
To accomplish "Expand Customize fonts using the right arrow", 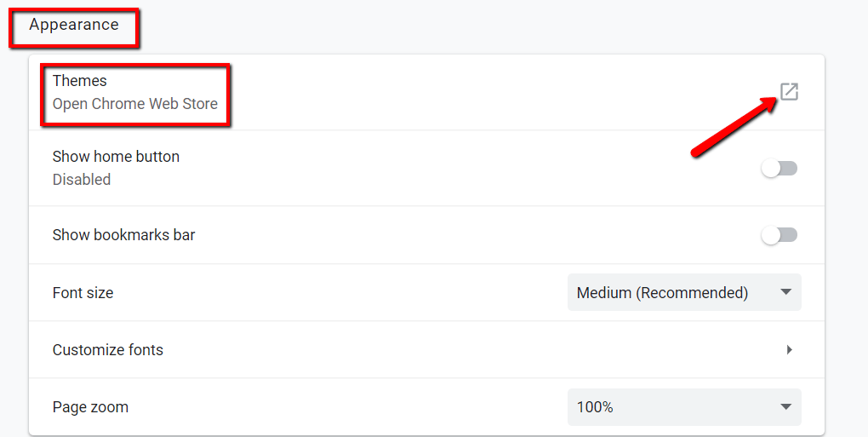I will (790, 349).
